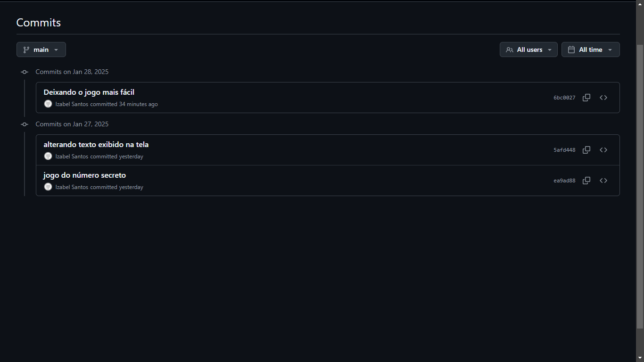Copy full SHA for commit 5afd448
Image resolution: width=644 pixels, height=362 pixels.
point(586,150)
